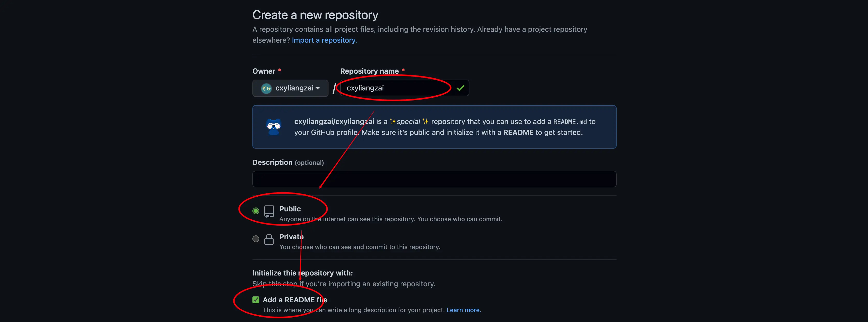Click the README.md code text in the banner

pyautogui.click(x=570, y=122)
